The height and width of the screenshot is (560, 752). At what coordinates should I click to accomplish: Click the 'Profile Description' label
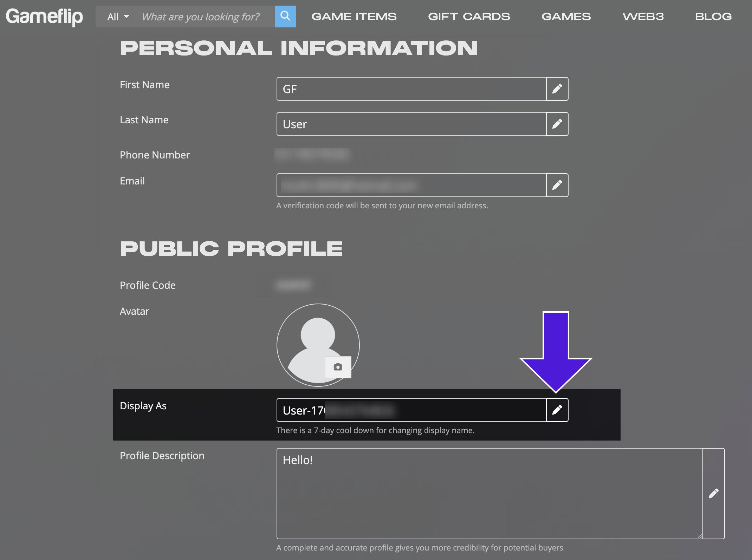click(x=162, y=456)
